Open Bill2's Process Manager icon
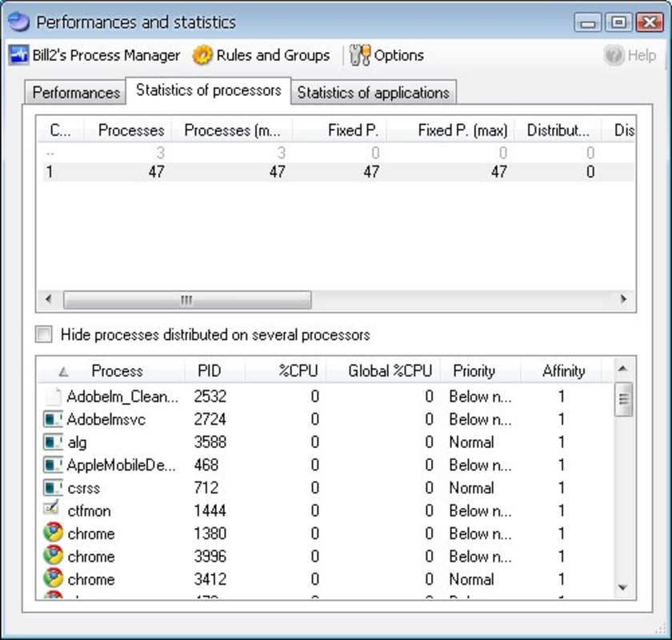 pos(18,55)
